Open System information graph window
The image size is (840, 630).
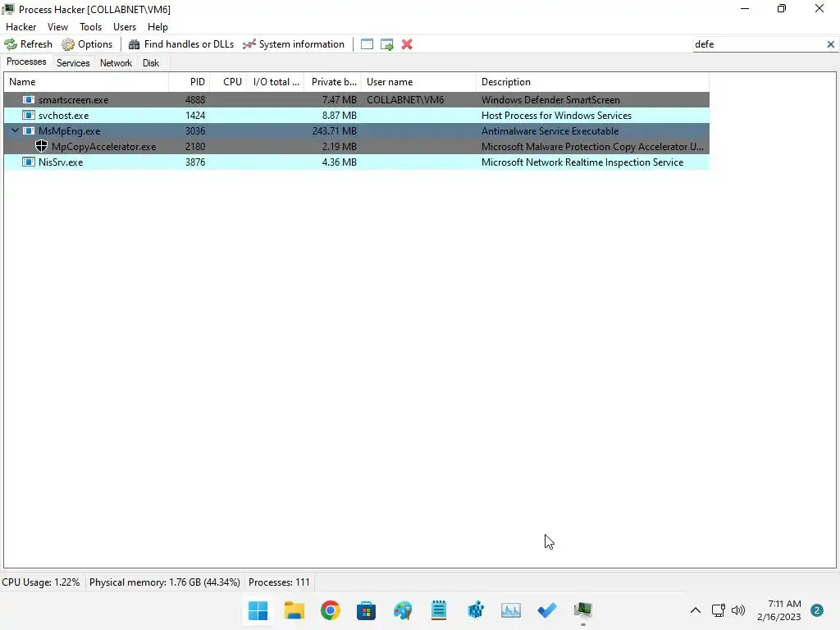coord(294,44)
